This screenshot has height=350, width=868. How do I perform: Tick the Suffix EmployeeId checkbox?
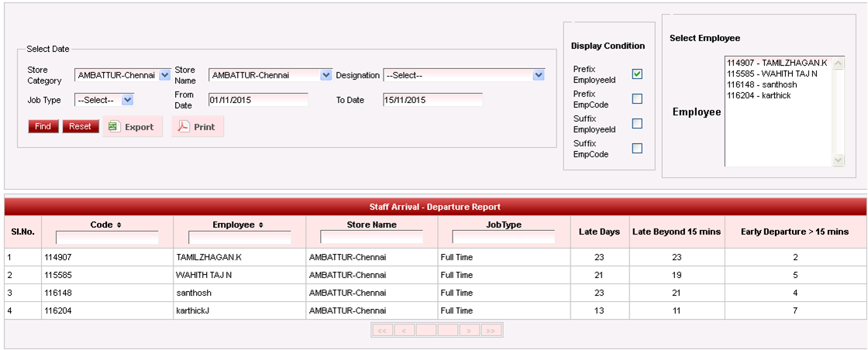[x=637, y=124]
